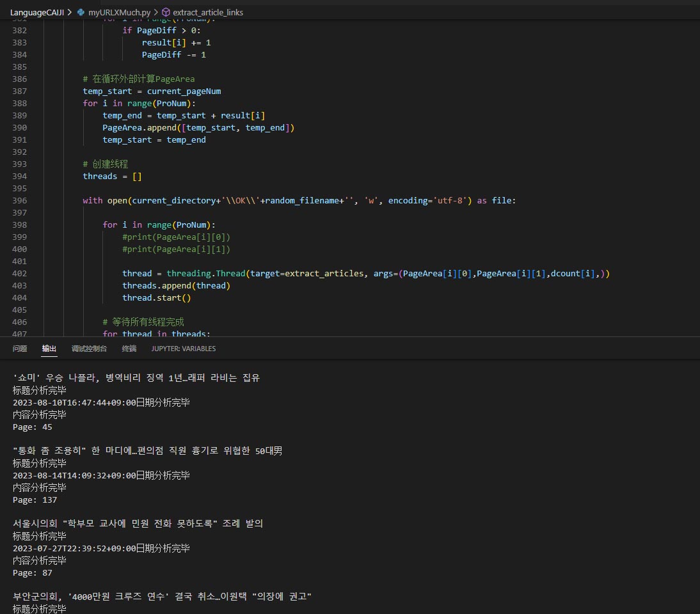700x614 pixels.
Task: Select the 输出 panel tab
Action: (x=49, y=349)
